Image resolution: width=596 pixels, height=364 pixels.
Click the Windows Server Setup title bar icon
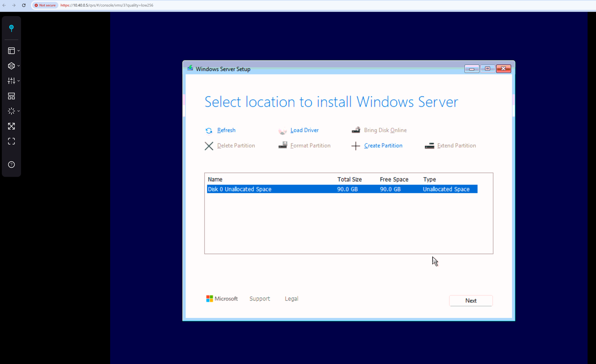[x=190, y=68]
